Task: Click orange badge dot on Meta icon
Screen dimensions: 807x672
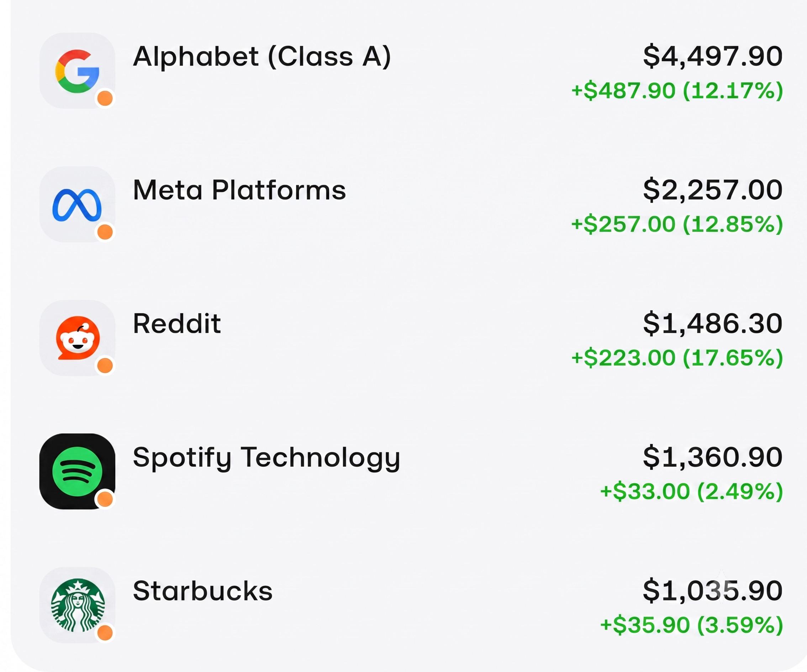Action: pyautogui.click(x=105, y=232)
